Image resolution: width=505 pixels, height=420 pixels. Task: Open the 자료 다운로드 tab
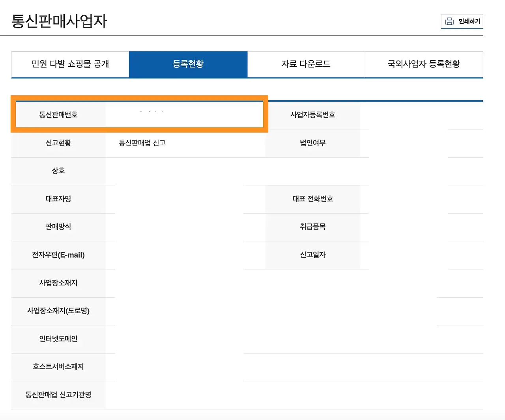(306, 64)
